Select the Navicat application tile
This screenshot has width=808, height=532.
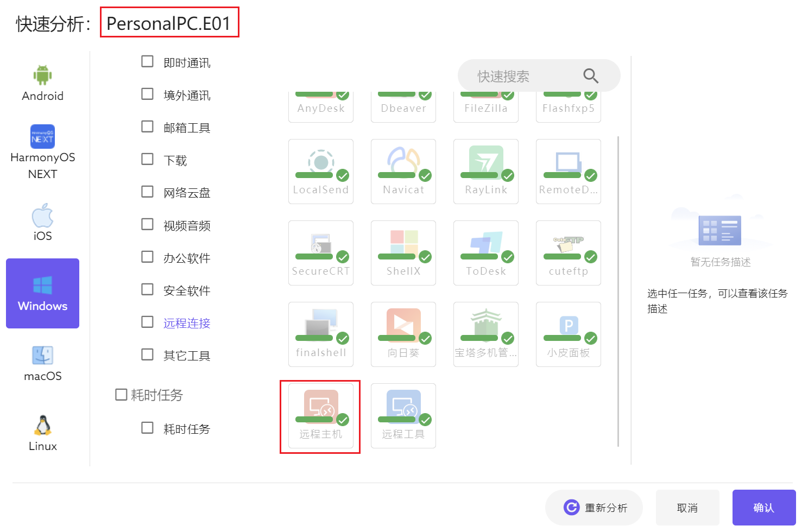point(403,171)
